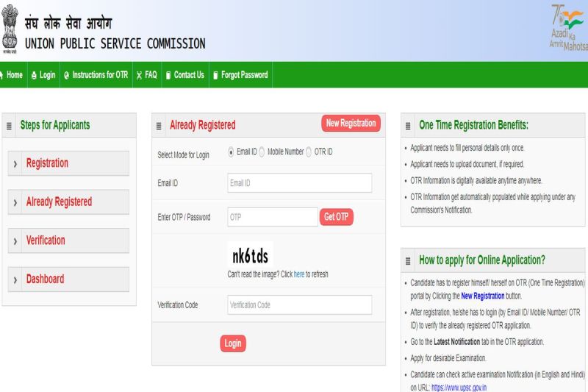The image size is (588, 392).
Task: Open the FAQ menu item
Action: 147,75
